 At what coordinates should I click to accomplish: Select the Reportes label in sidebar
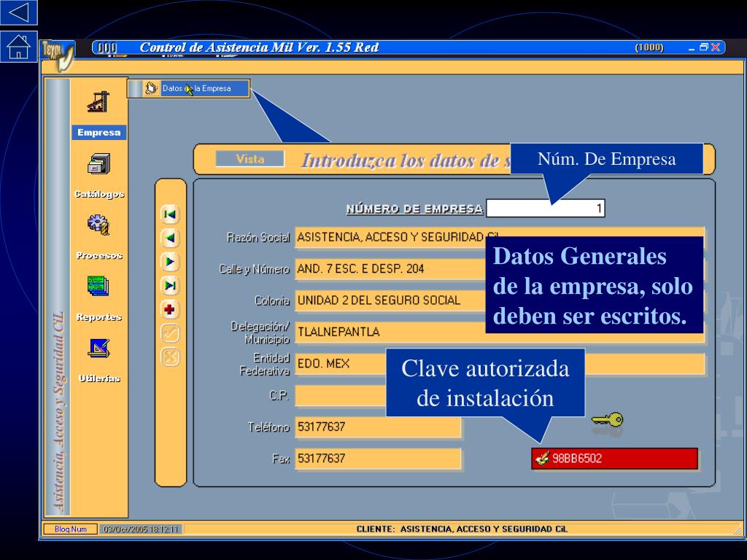(99, 316)
